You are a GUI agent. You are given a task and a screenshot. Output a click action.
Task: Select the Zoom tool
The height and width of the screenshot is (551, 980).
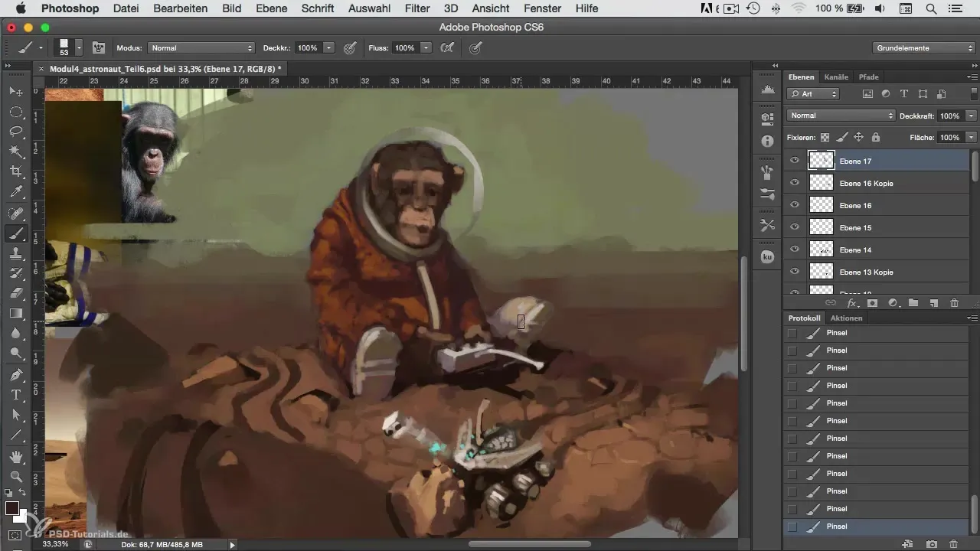pyautogui.click(x=15, y=476)
